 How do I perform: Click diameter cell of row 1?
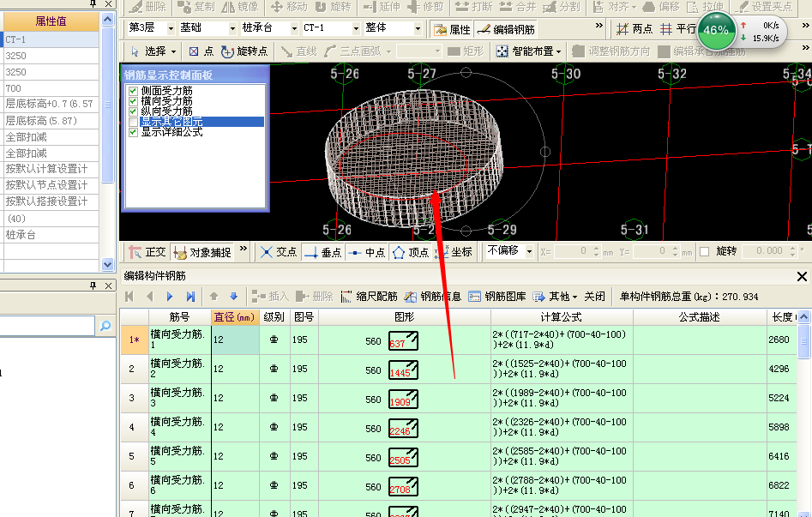pyautogui.click(x=235, y=340)
